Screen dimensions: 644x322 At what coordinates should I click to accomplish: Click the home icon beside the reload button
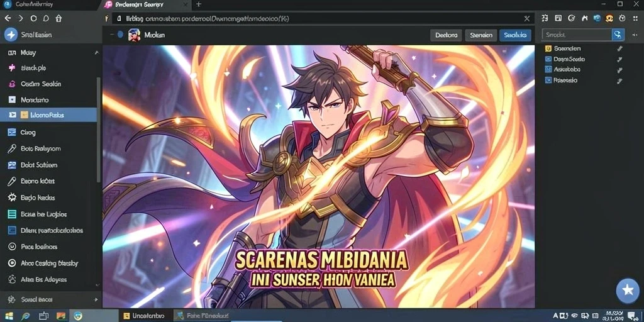tap(58, 18)
